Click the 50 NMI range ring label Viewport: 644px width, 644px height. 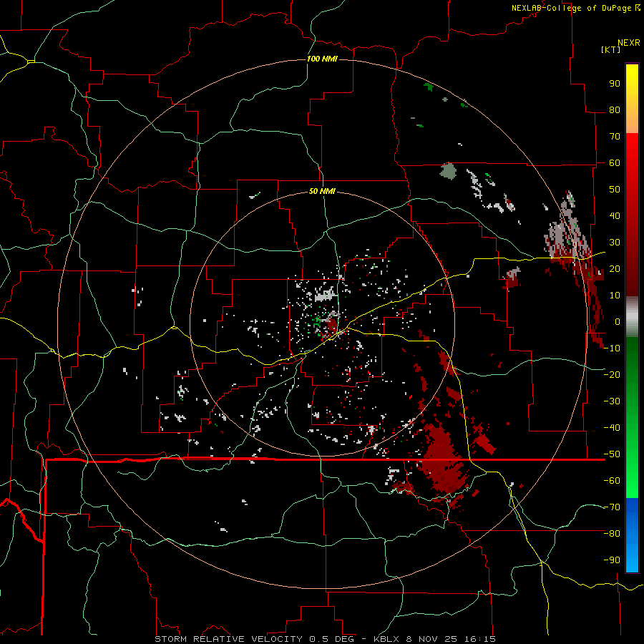point(322,191)
